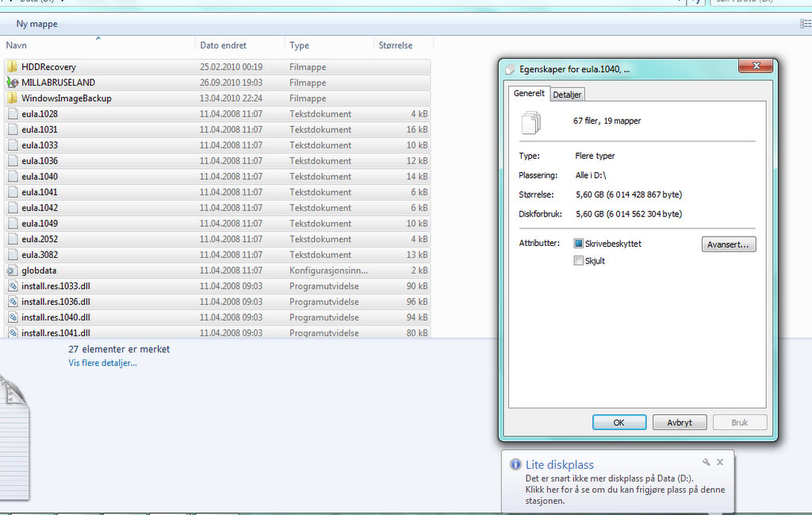Click the eula.1033 file icon
The image size is (812, 515).
(13, 145)
